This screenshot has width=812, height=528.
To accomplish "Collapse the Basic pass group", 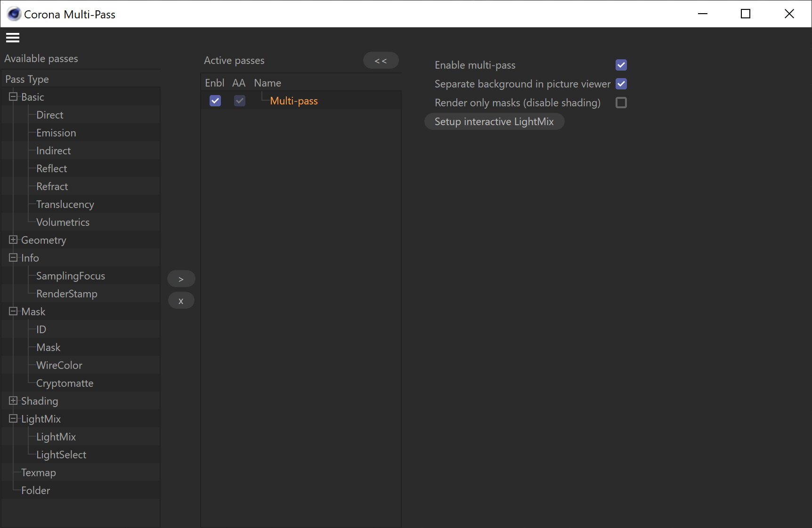I will 13,97.
